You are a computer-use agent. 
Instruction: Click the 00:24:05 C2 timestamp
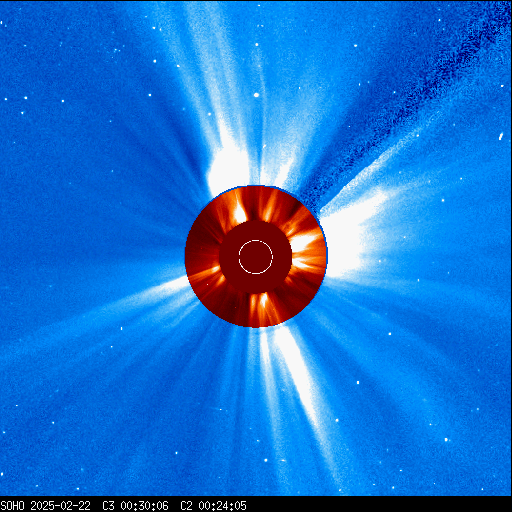pyautogui.click(x=222, y=506)
